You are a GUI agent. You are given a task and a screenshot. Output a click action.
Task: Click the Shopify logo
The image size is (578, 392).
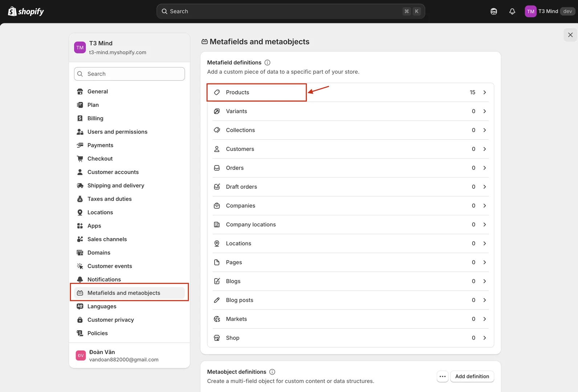click(26, 11)
